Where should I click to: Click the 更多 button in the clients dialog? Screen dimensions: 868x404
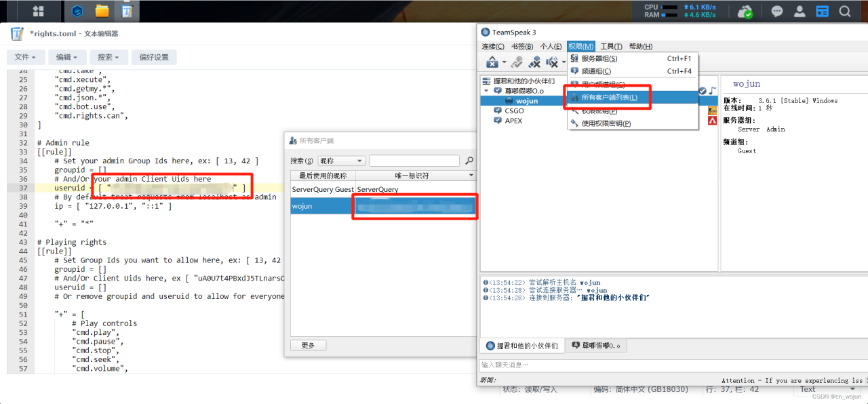[x=308, y=345]
